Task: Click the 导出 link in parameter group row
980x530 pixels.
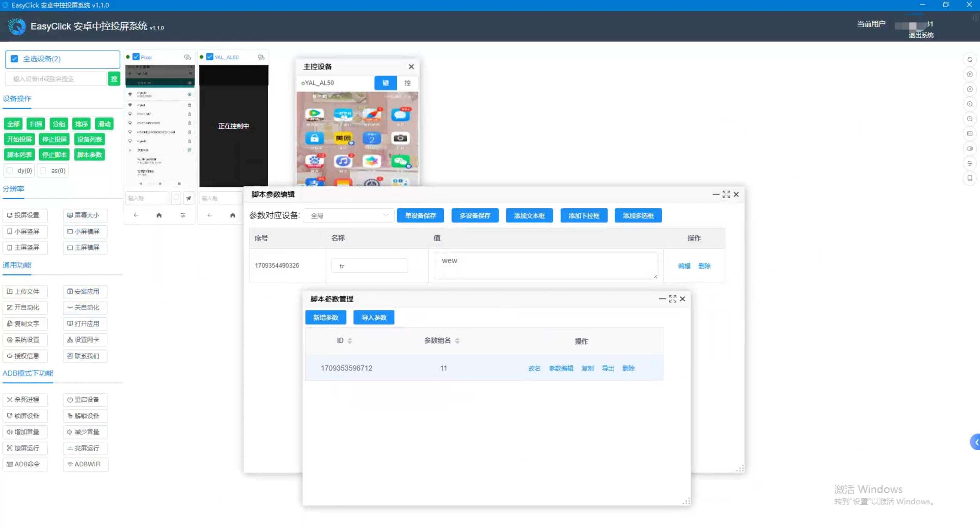Action: coord(608,368)
